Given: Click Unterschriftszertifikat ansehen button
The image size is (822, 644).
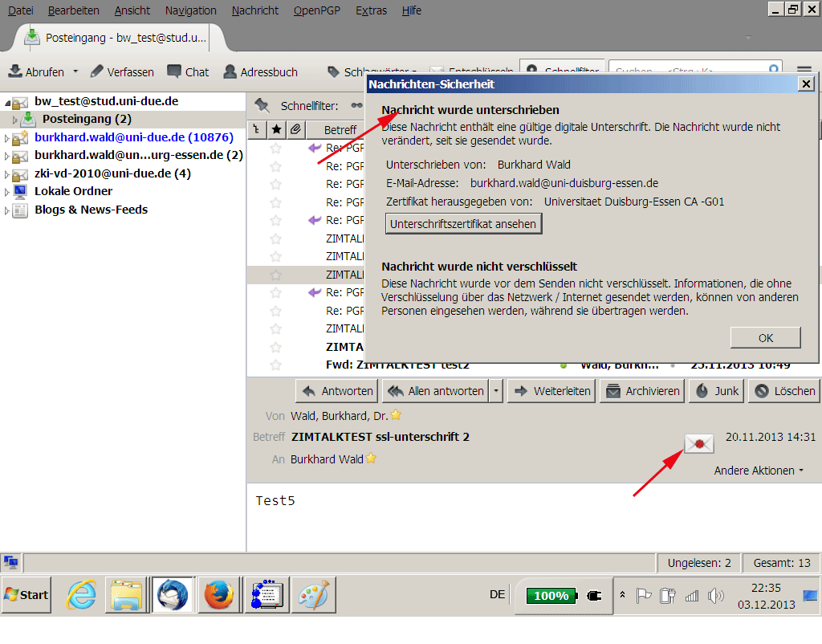Looking at the screenshot, I should click(x=464, y=224).
